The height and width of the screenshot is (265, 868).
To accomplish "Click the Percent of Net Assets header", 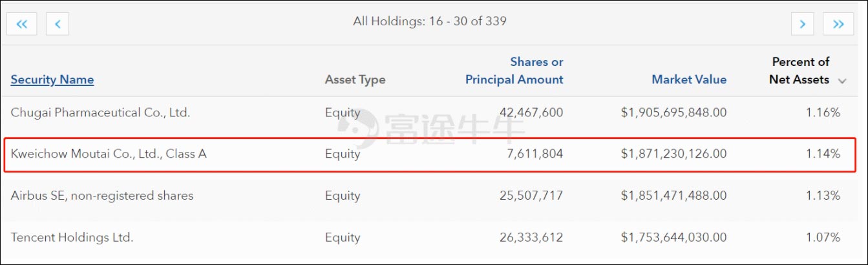I will [x=799, y=71].
